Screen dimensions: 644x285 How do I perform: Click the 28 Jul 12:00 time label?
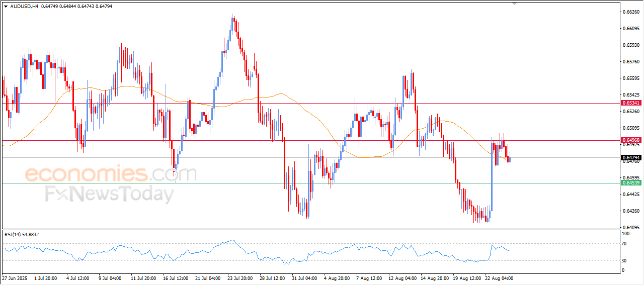click(x=273, y=277)
